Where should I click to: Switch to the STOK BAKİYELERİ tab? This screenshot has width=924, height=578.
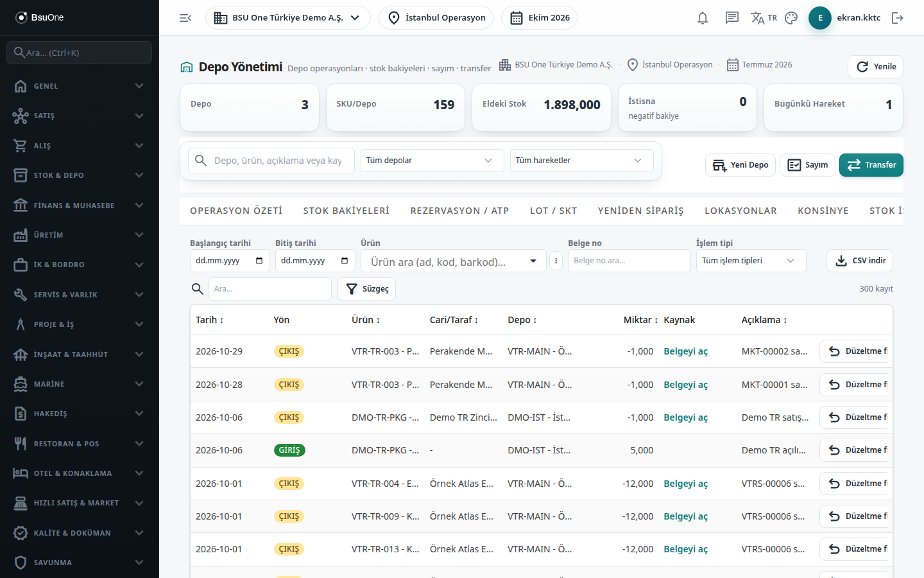coord(346,211)
